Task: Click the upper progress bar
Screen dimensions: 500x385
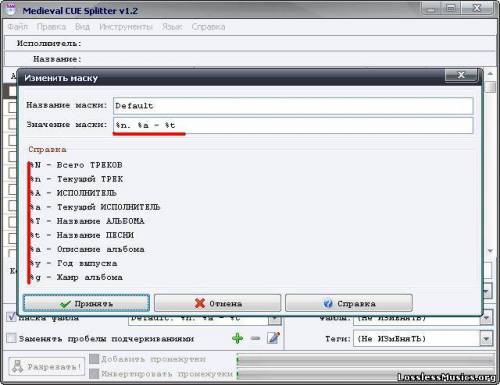Action: point(366,360)
